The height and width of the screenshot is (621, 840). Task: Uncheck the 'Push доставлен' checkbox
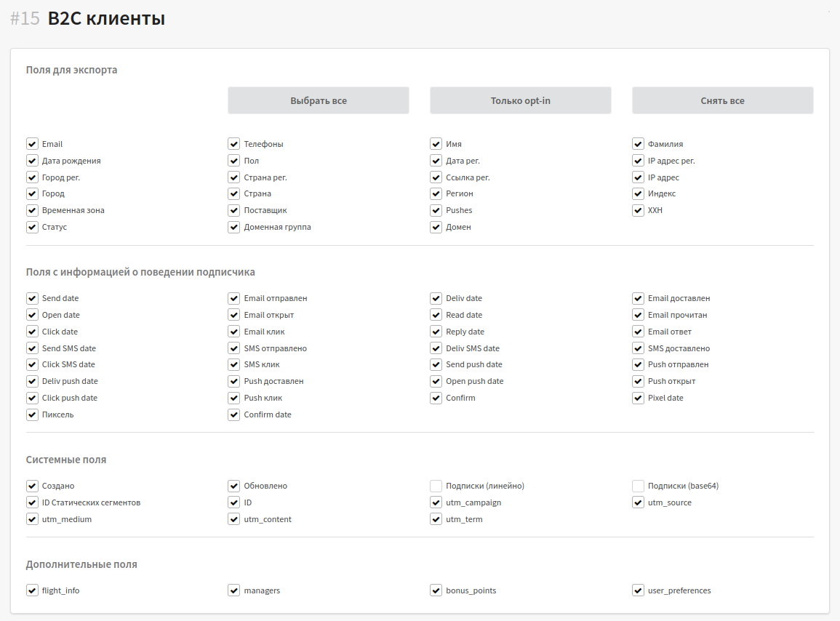[x=233, y=381]
